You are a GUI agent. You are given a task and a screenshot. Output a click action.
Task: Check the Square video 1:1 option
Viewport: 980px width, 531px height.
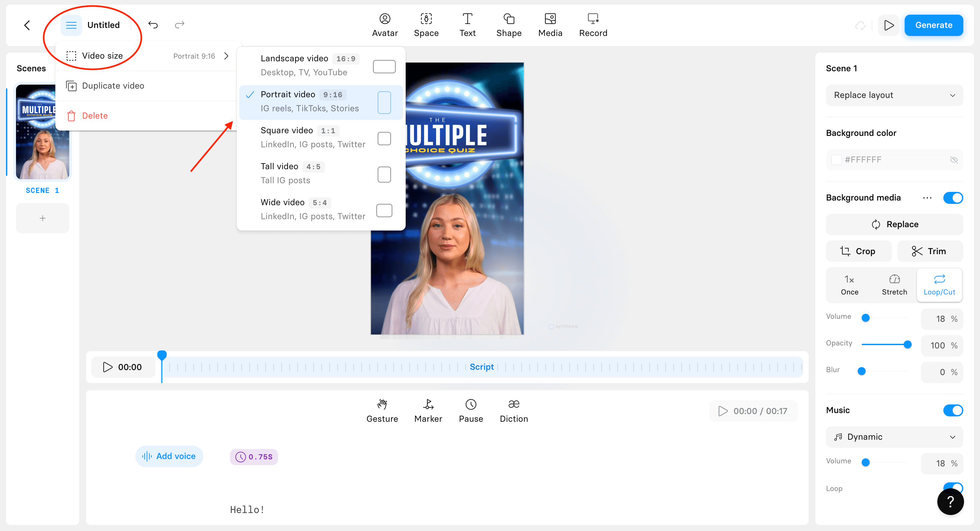(384, 138)
